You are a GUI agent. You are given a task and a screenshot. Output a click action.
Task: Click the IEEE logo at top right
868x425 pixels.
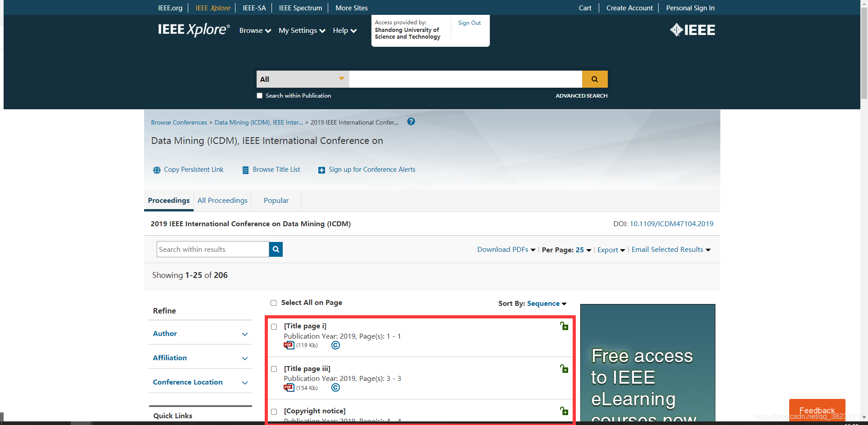692,30
